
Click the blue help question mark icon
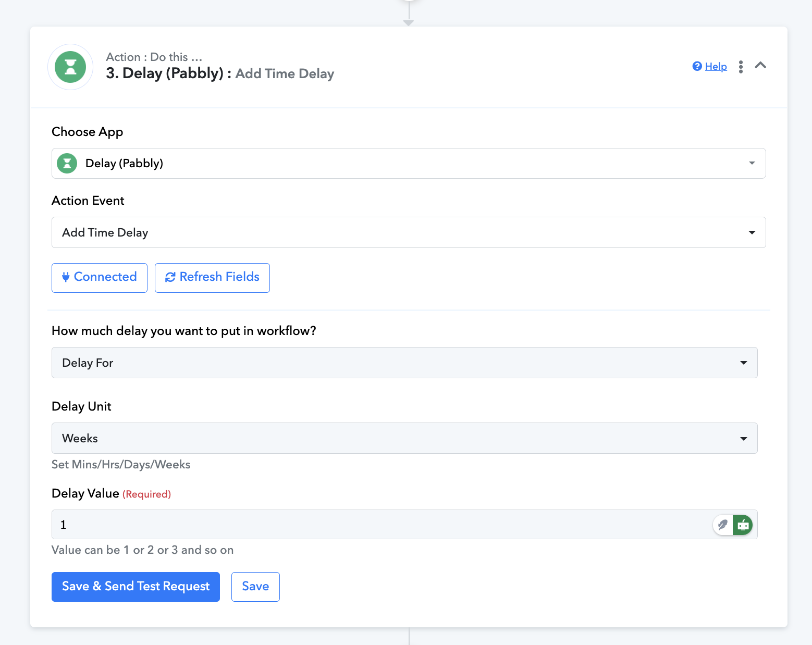click(x=697, y=66)
